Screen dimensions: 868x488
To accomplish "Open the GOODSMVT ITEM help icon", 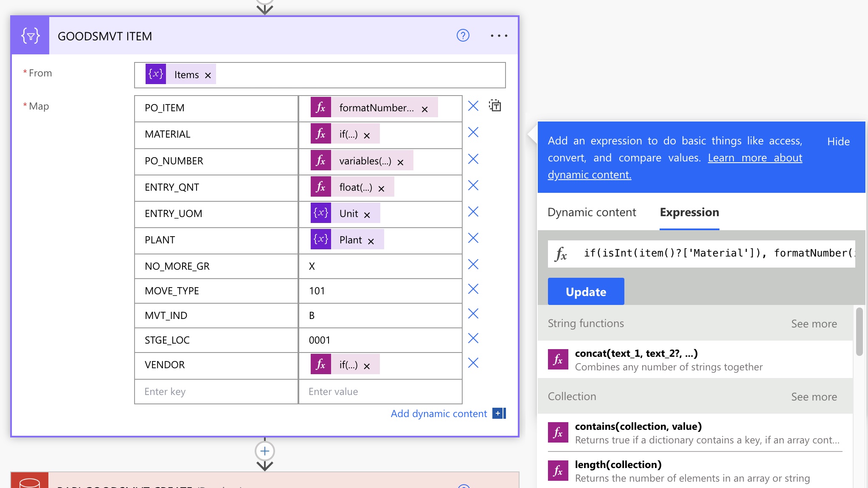I will [x=463, y=36].
